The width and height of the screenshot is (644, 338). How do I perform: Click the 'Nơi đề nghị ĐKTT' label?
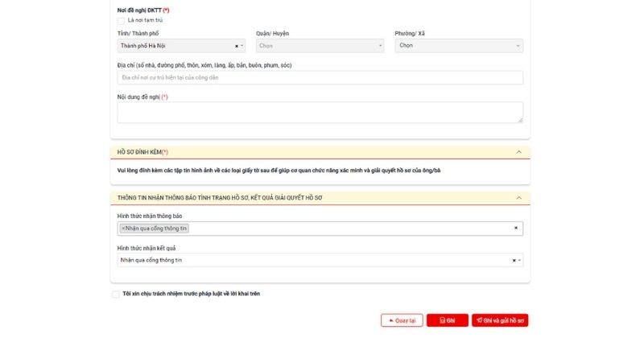143,10
